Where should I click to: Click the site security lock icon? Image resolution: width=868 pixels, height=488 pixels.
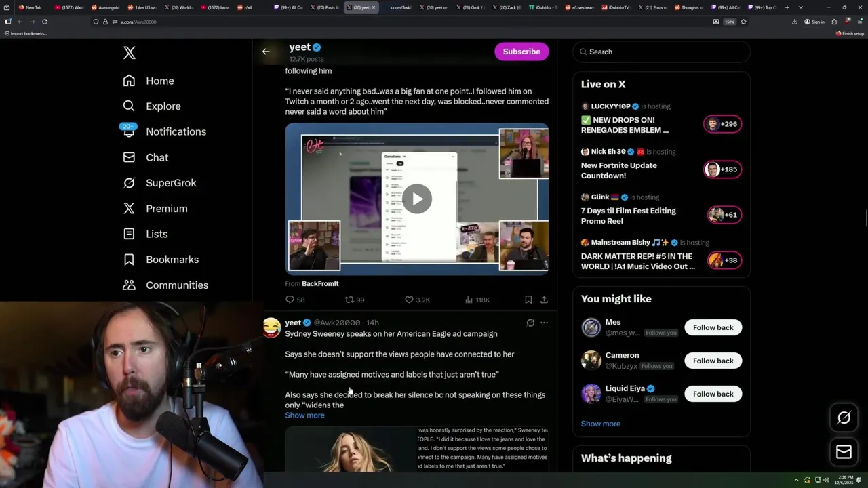tap(105, 22)
